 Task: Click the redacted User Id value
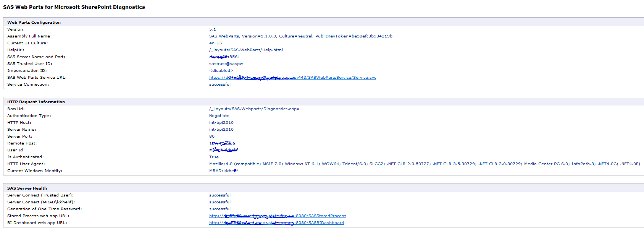tap(223, 150)
